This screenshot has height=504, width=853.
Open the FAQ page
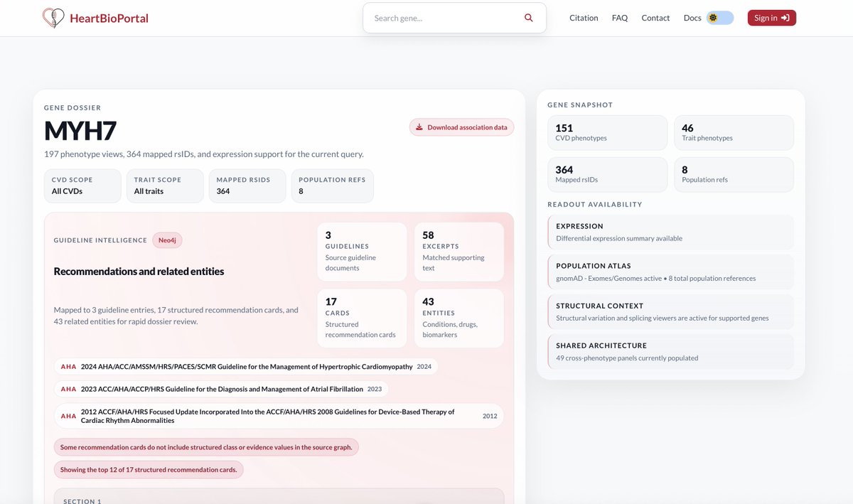(x=620, y=18)
